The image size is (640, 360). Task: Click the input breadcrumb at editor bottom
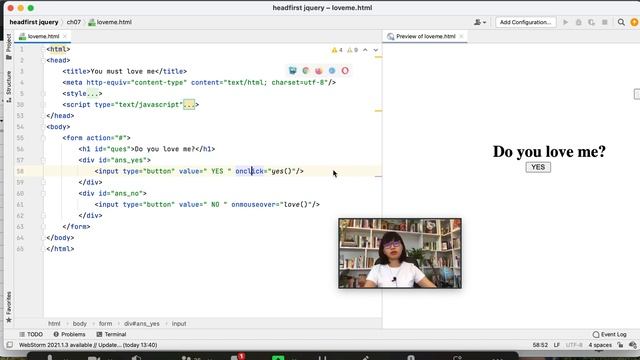(x=179, y=324)
